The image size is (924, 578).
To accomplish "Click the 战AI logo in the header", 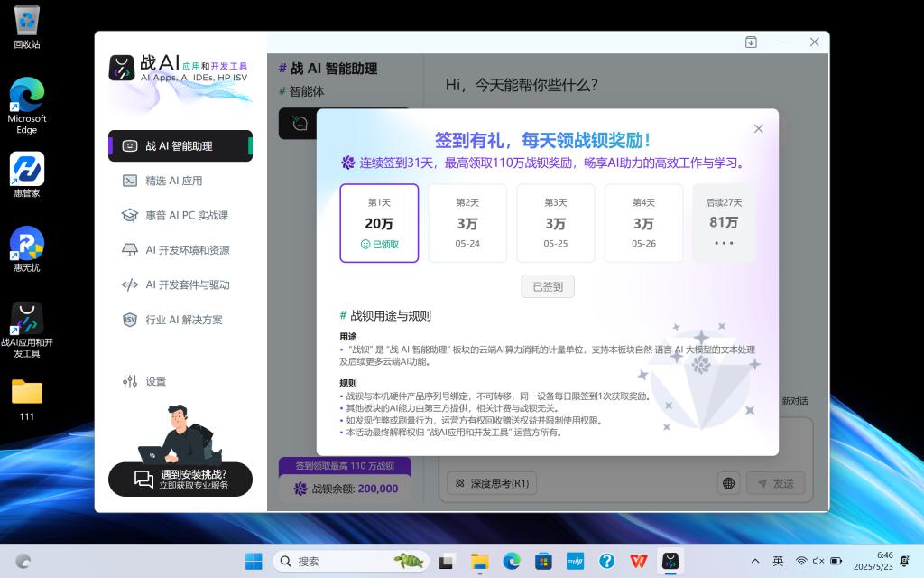I will [122, 68].
